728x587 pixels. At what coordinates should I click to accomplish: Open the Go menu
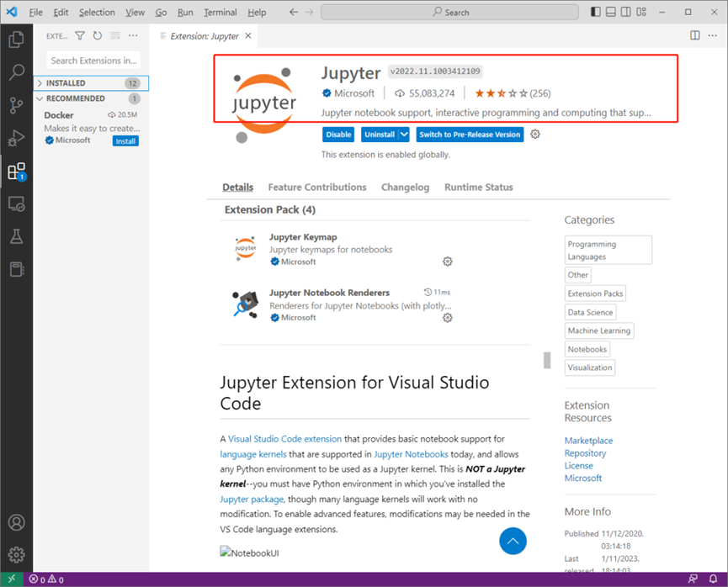161,12
